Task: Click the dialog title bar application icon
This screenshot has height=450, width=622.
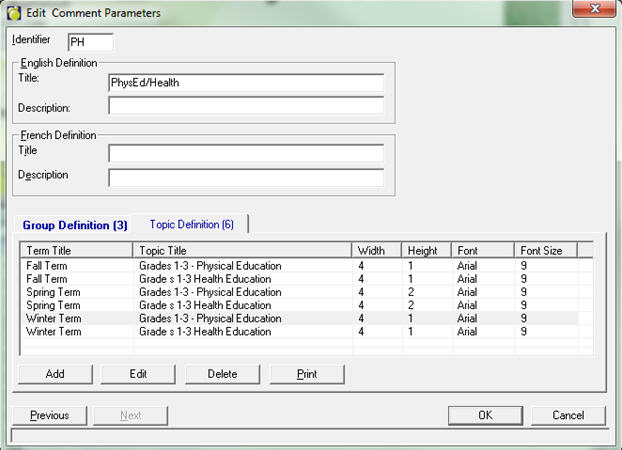Action: coord(13,12)
